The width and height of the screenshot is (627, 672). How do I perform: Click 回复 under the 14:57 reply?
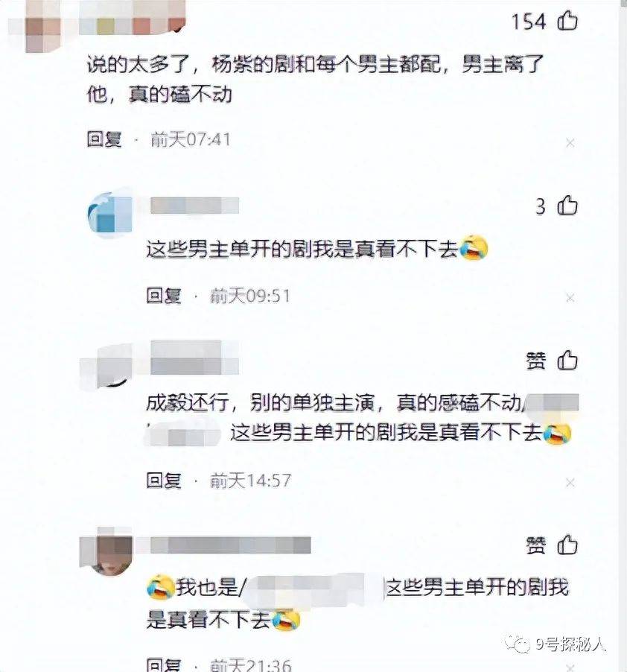(164, 481)
